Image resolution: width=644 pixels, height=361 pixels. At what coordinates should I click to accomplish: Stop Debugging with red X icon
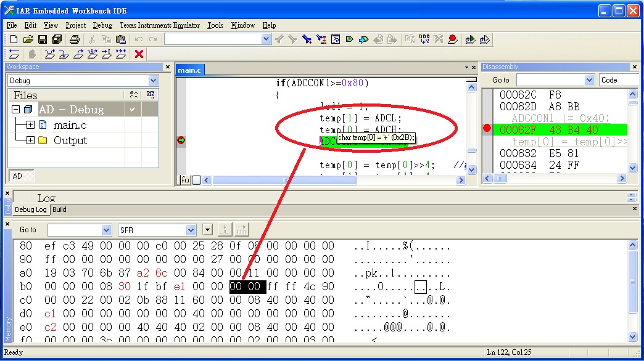[x=139, y=54]
